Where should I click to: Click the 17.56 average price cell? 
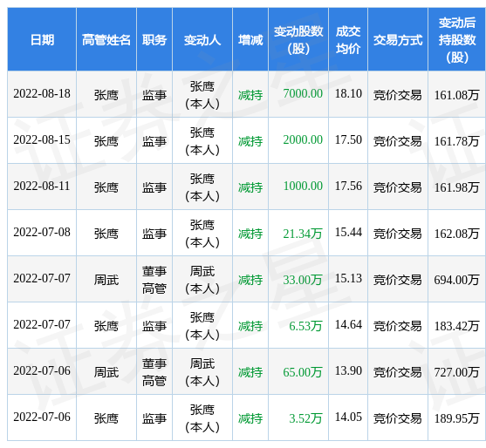click(x=348, y=186)
